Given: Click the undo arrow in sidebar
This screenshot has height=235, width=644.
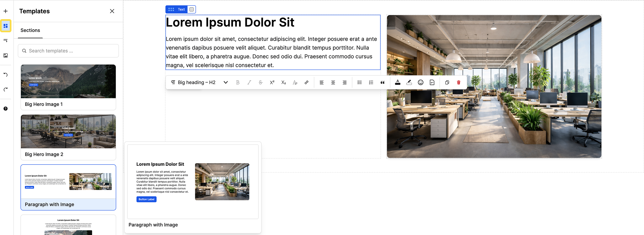Looking at the screenshot, I should 6,75.
